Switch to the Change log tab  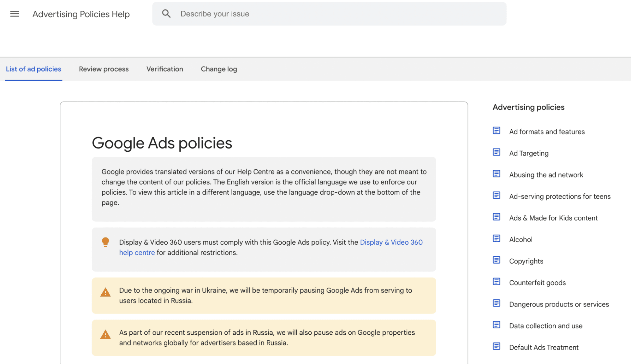coord(218,69)
